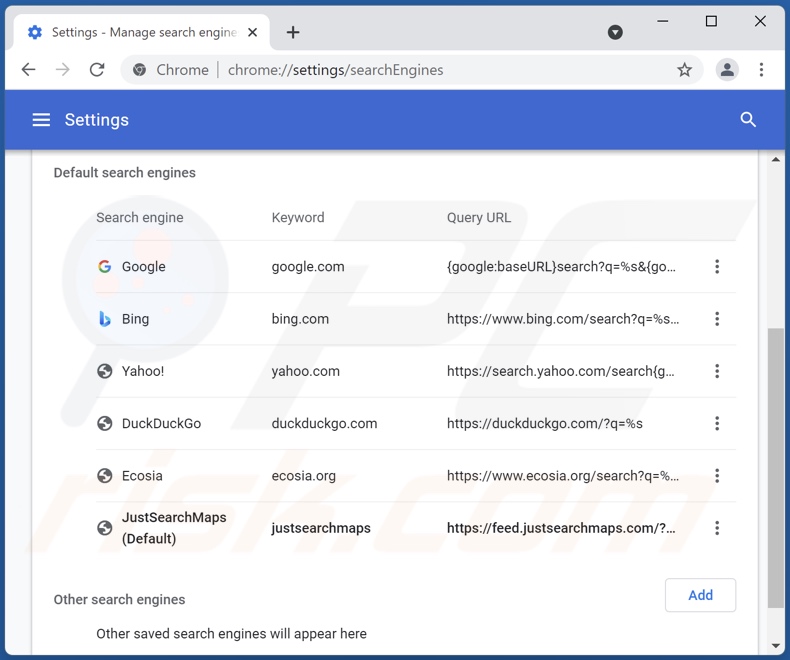Click the Yahoo query URL

560,371
